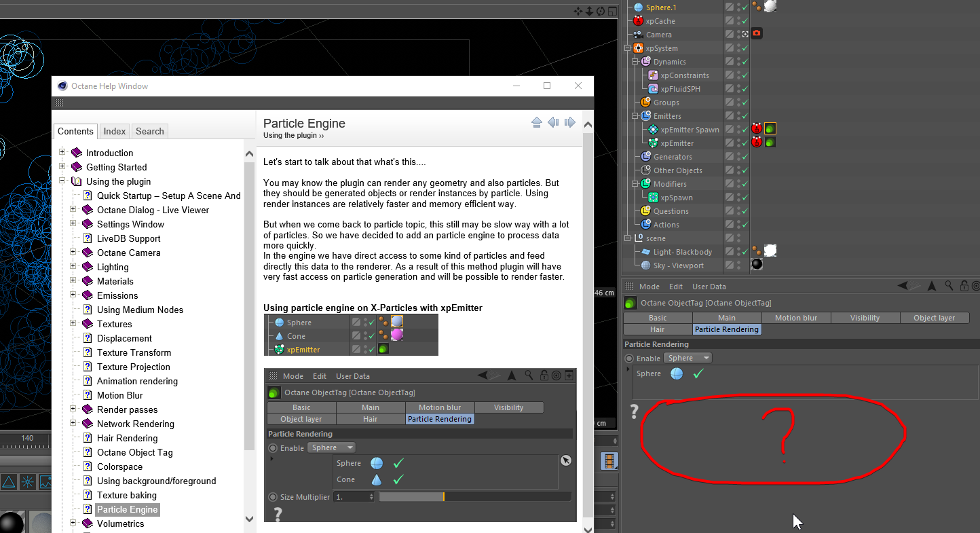Image resolution: width=980 pixels, height=533 pixels.
Task: Click the Home icon in Octane Help
Action: (x=537, y=122)
